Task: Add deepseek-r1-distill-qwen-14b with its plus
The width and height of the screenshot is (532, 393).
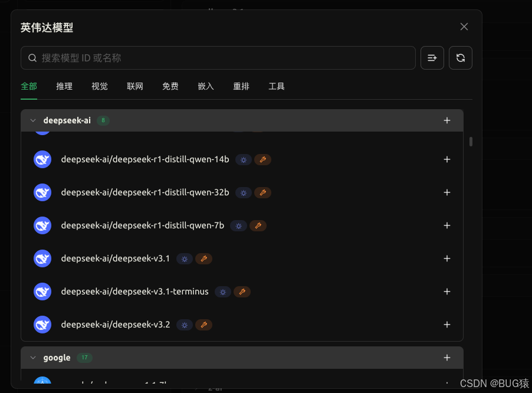Action: 447,159
